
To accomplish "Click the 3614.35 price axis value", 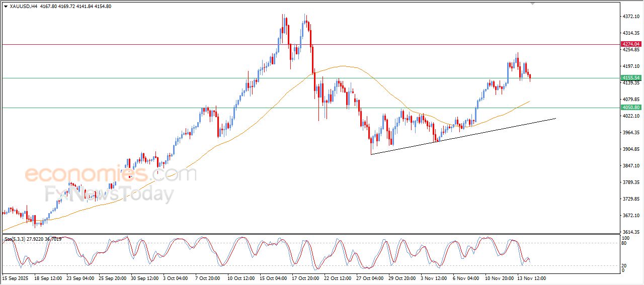I will 631,232.
